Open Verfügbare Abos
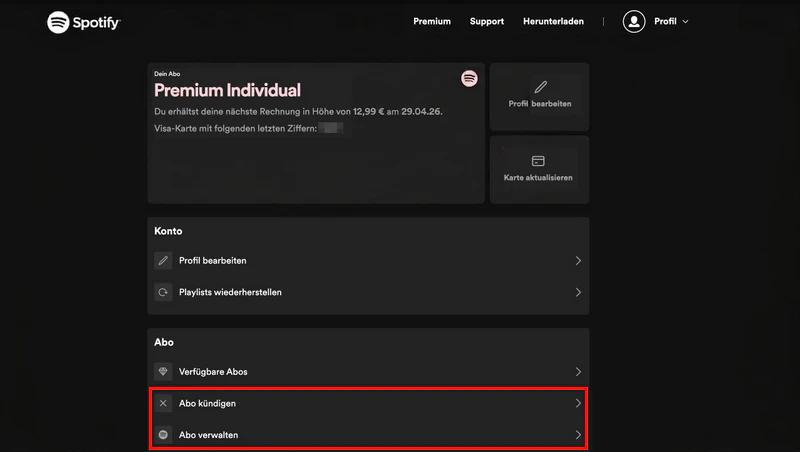Viewport: 800px width, 452px height. click(368, 371)
